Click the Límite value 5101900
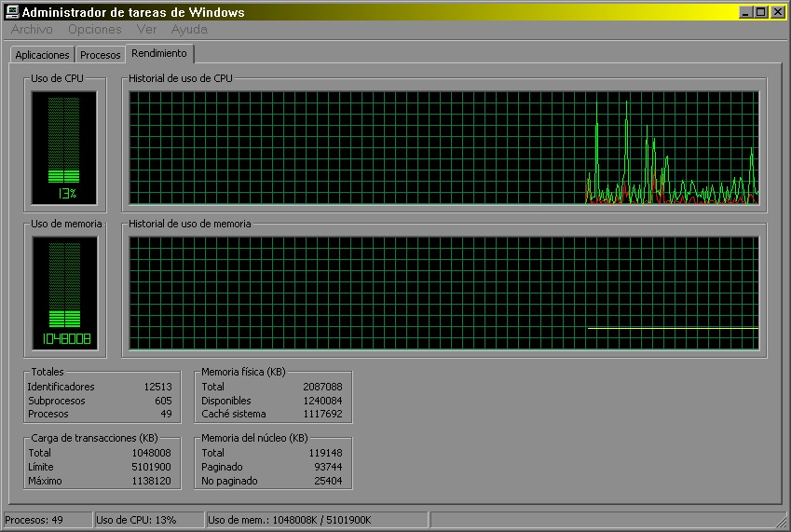The image size is (791, 532). (151, 467)
